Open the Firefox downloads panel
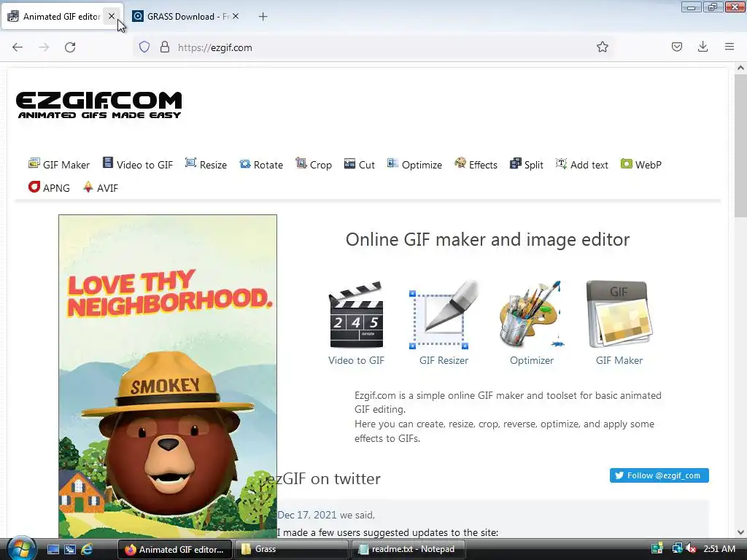Viewport: 747px width, 560px height. [x=703, y=47]
